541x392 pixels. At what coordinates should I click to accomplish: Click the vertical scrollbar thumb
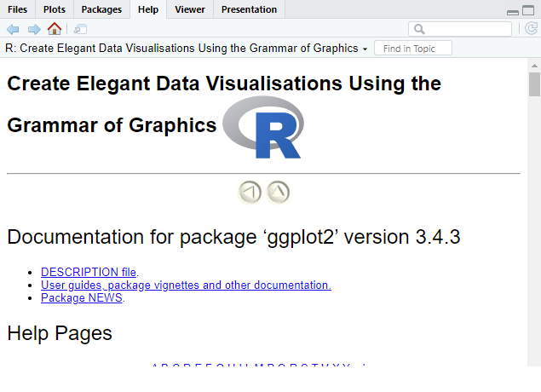534,85
